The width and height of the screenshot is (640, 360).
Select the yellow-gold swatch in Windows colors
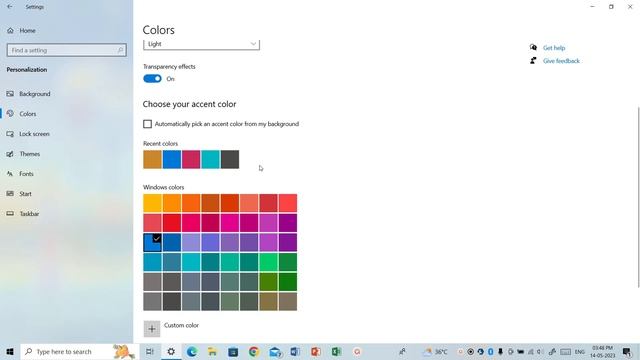(x=152, y=203)
